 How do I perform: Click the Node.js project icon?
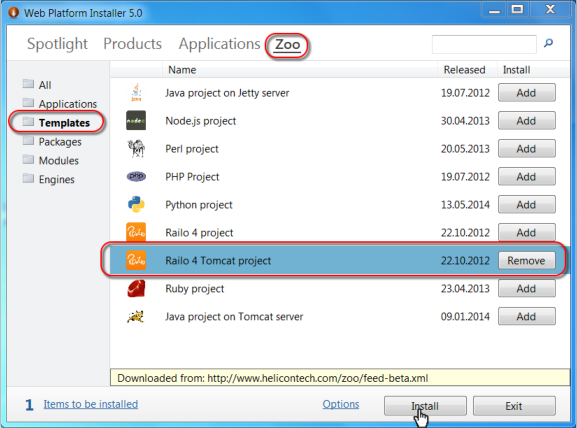tap(136, 120)
